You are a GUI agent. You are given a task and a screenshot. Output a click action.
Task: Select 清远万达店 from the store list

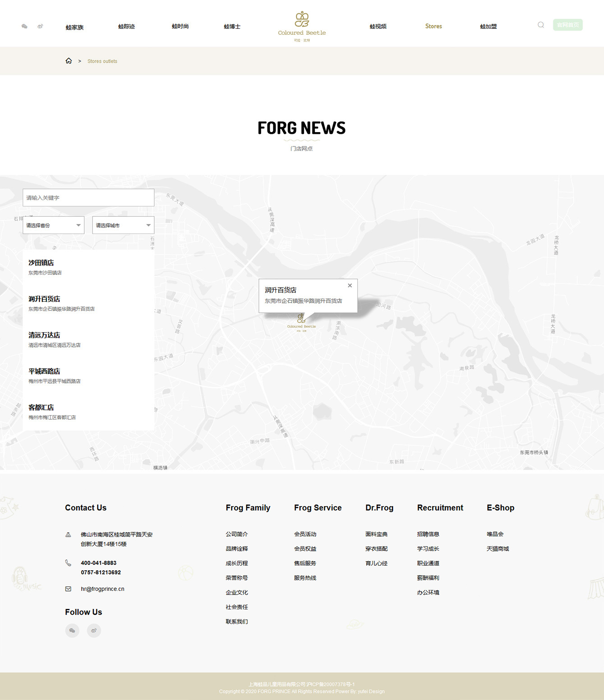(x=44, y=335)
